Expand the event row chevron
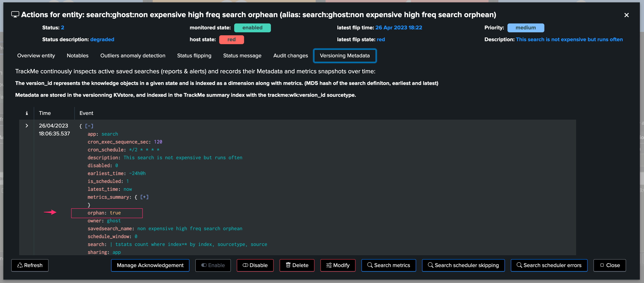The width and height of the screenshot is (644, 283). pos(27,126)
